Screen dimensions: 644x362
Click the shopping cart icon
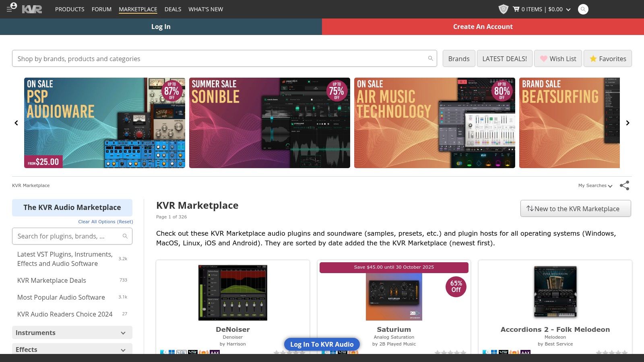click(516, 9)
